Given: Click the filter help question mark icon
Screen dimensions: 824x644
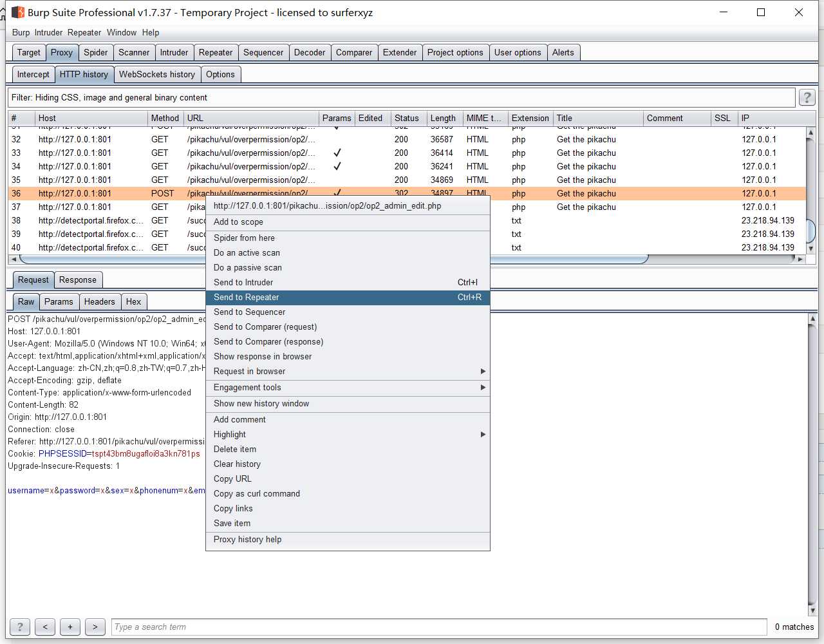Looking at the screenshot, I should [x=807, y=97].
